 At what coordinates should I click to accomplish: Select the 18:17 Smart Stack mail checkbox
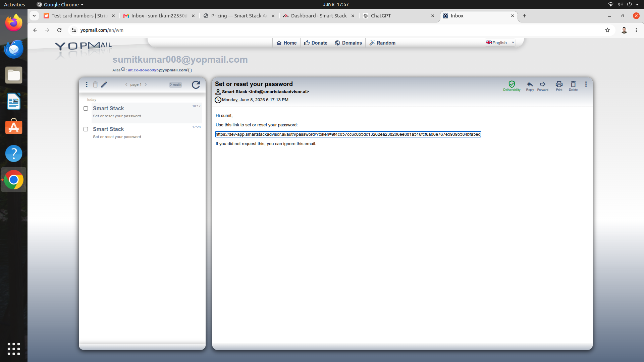(x=86, y=109)
